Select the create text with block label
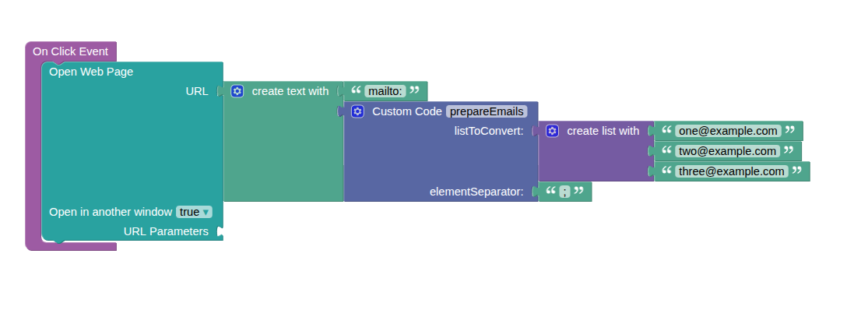Screen dimensions: 868x310 [x=290, y=91]
